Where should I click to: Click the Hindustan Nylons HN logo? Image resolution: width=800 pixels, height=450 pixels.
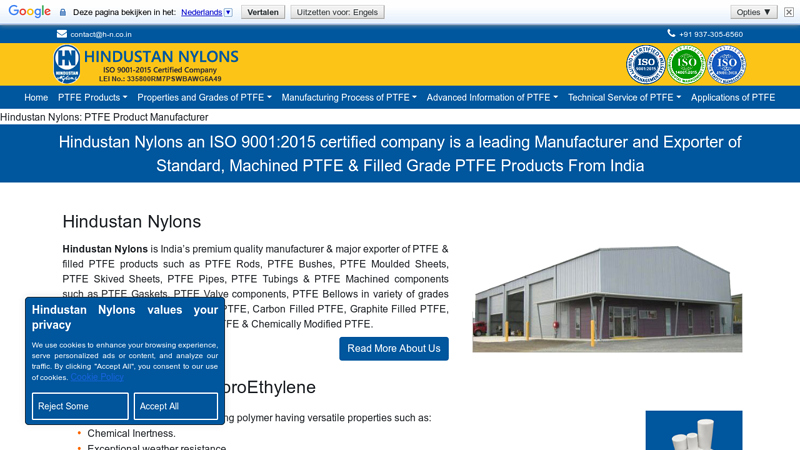point(67,64)
